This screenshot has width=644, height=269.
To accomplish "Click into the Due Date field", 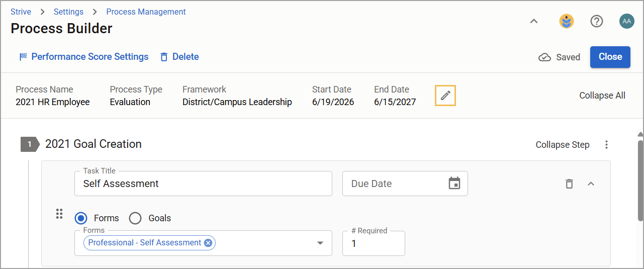I will pos(405,184).
